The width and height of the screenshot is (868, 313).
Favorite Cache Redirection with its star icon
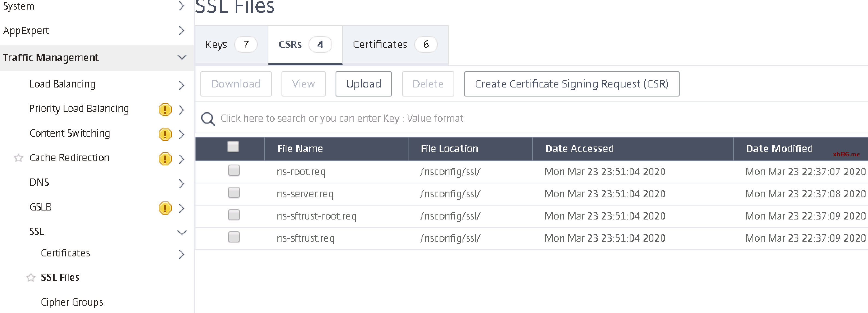pyautogui.click(x=19, y=158)
